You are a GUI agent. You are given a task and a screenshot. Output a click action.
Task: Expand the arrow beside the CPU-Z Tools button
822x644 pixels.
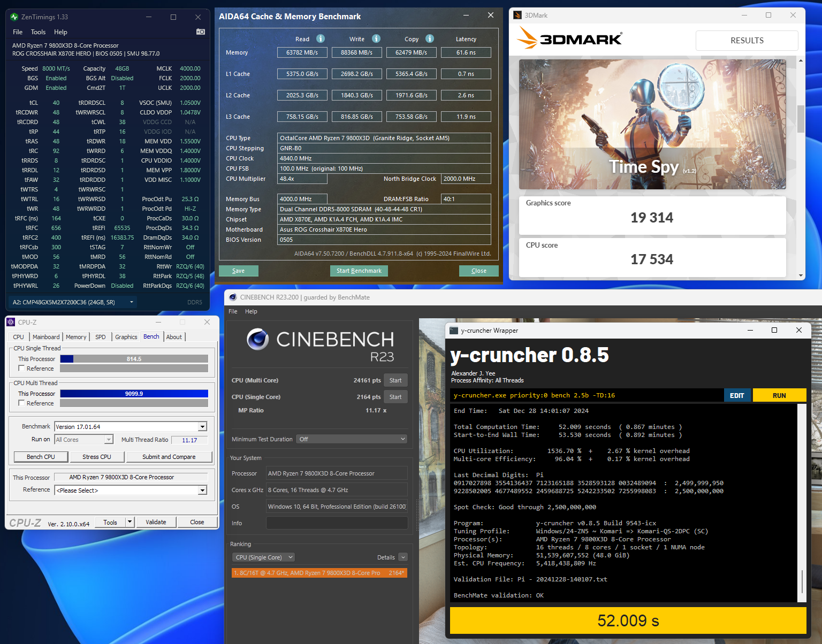pyautogui.click(x=130, y=522)
